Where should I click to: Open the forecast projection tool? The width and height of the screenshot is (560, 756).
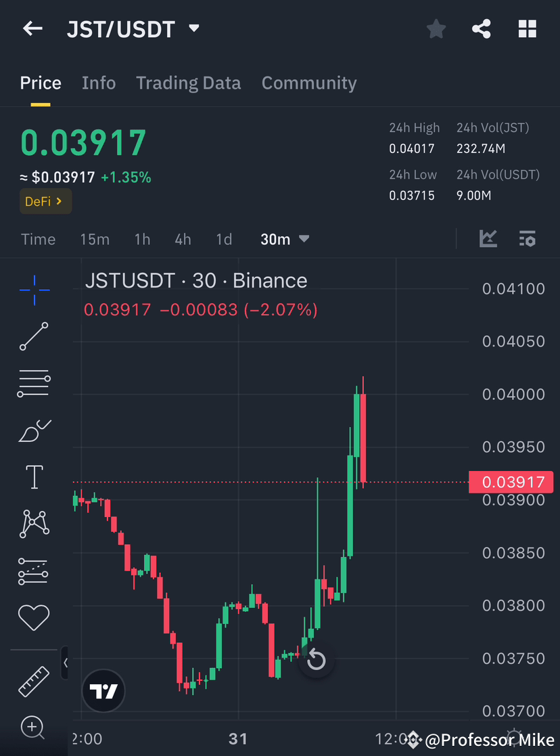coord(34,571)
